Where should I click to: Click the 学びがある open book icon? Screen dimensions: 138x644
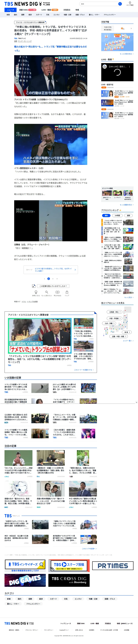[x=57, y=292]
